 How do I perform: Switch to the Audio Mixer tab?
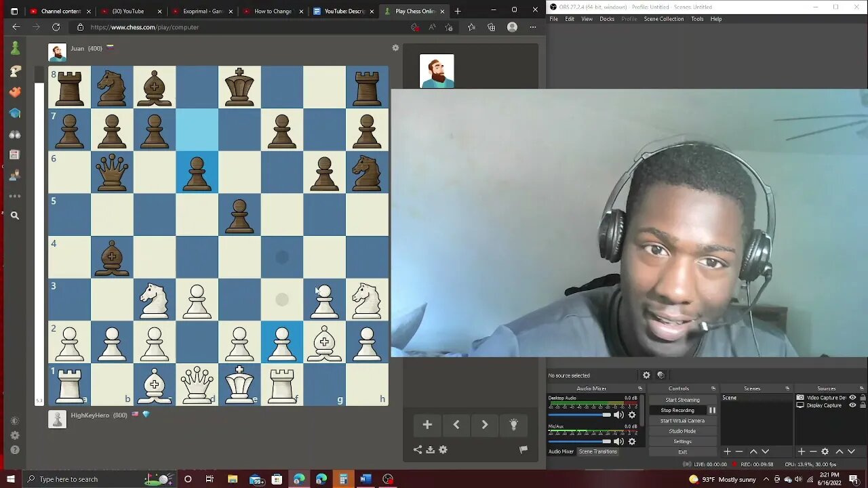tap(561, 451)
